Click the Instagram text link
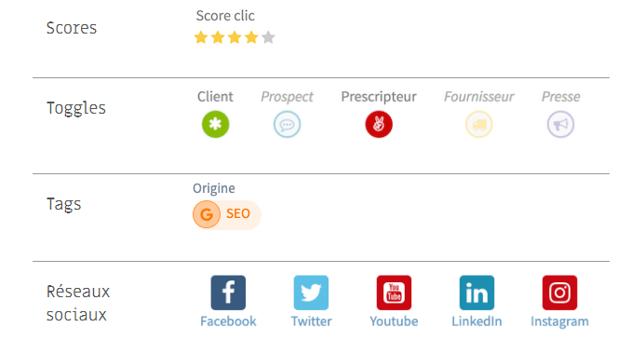644x341 pixels. tap(559, 321)
